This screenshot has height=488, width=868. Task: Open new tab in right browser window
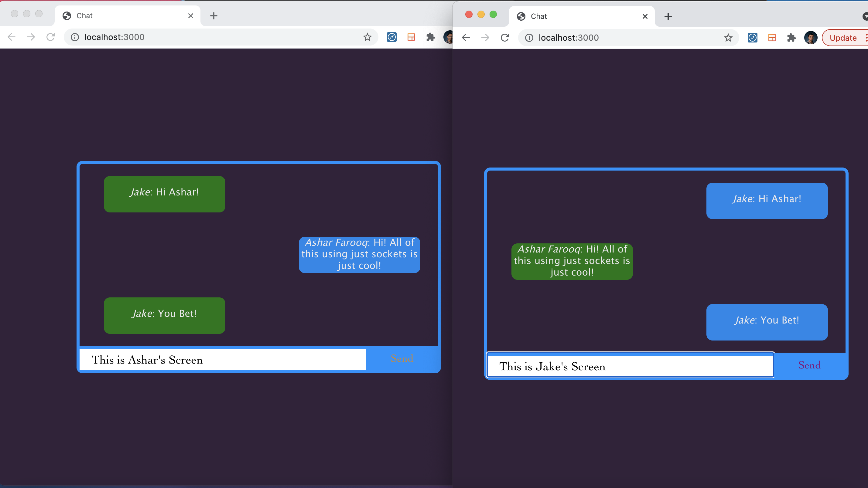pyautogui.click(x=668, y=16)
